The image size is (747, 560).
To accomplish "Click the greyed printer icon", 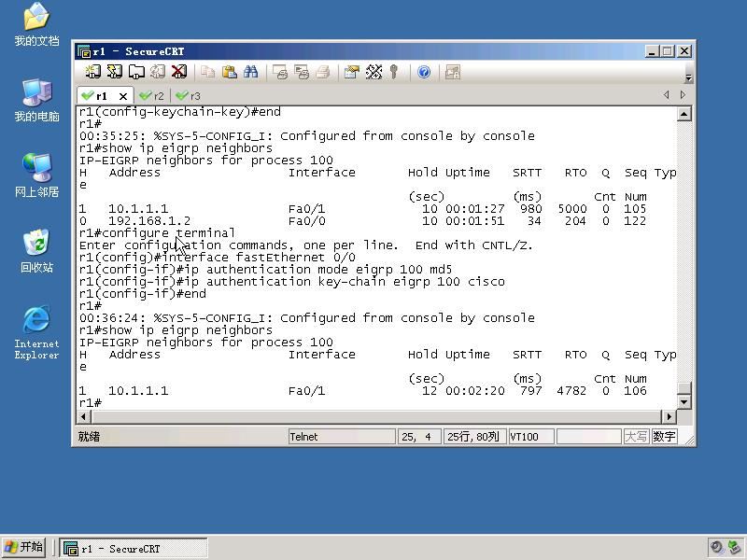I will (323, 72).
